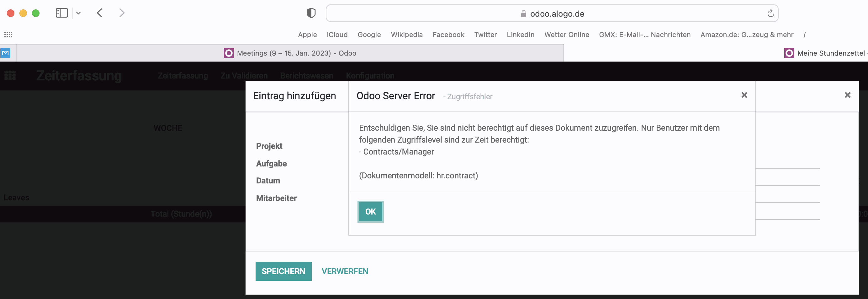868x299 pixels.
Task: Open the Berichtswesen menu
Action: (x=306, y=76)
